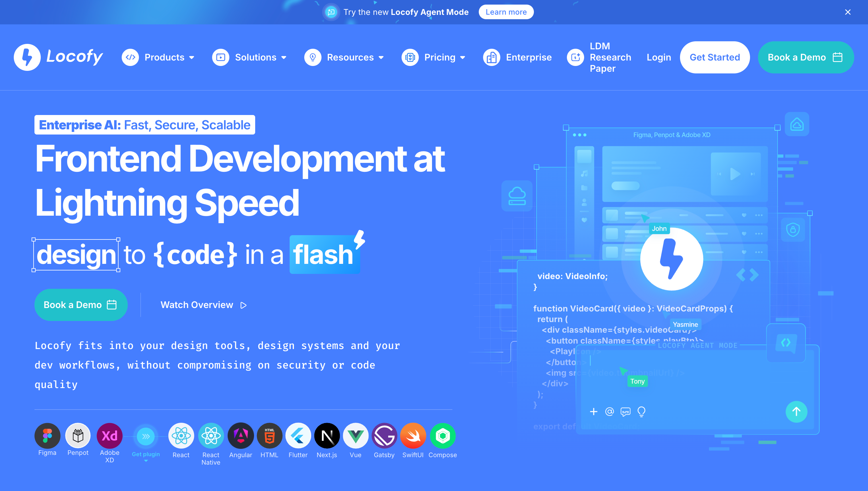Expand the Resources menu
This screenshot has width=868, height=491.
(350, 57)
